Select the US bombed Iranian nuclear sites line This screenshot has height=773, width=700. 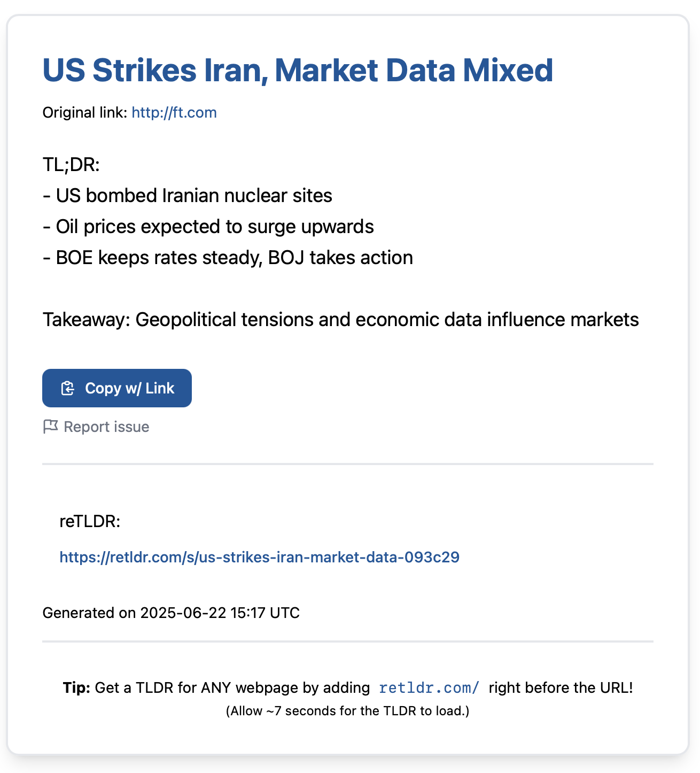click(x=188, y=196)
